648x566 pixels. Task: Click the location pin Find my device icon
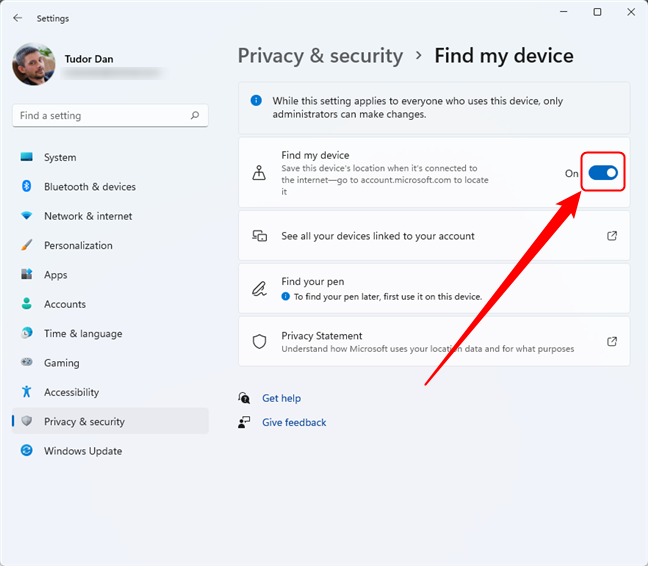[x=259, y=173]
